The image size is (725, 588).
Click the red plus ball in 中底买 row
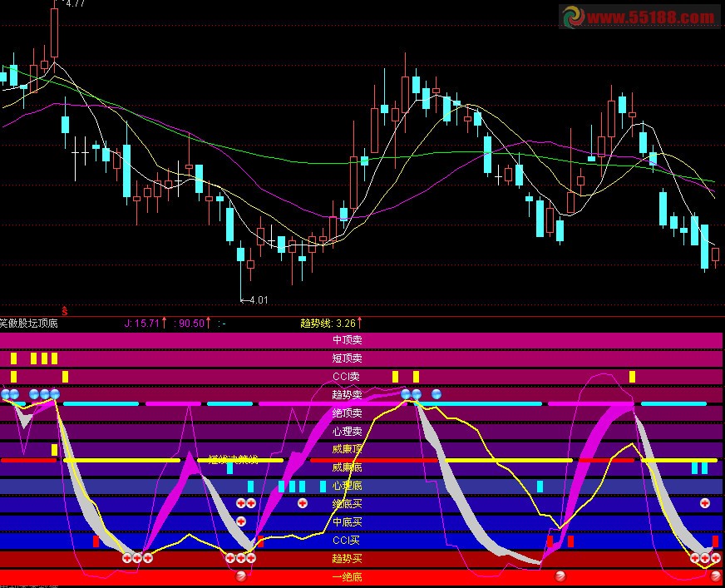pos(241,521)
